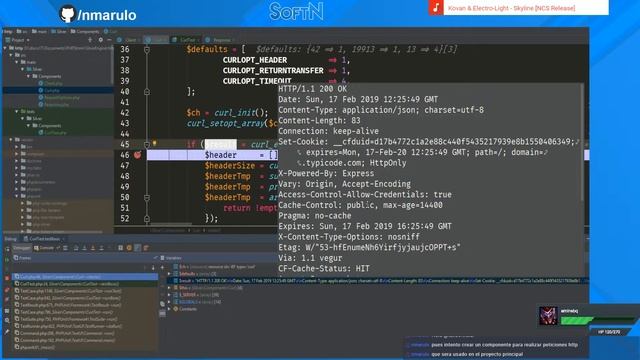Toggle code folding marker at line 36
Screen dimensions: 640x360
coord(147,49)
